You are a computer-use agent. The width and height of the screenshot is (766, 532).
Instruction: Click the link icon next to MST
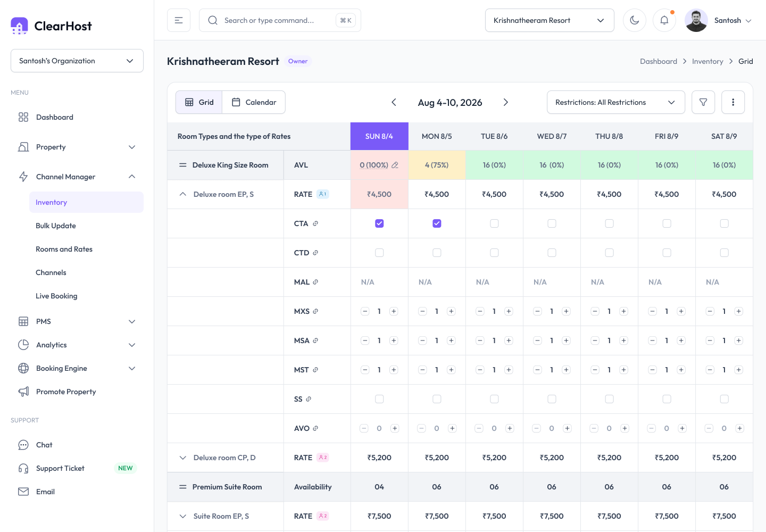coord(315,370)
